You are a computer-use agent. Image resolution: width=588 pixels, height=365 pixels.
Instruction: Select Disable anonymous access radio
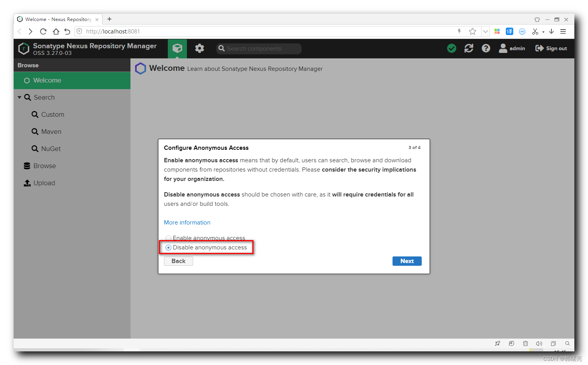168,247
